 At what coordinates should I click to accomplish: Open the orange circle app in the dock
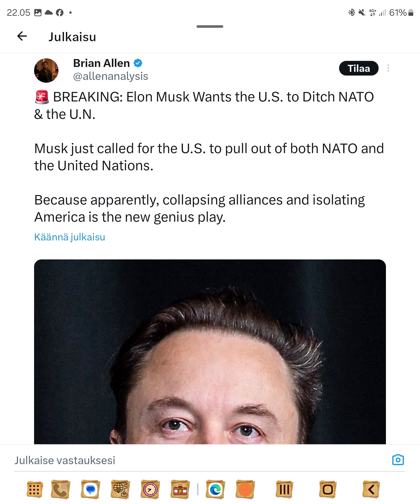click(245, 489)
